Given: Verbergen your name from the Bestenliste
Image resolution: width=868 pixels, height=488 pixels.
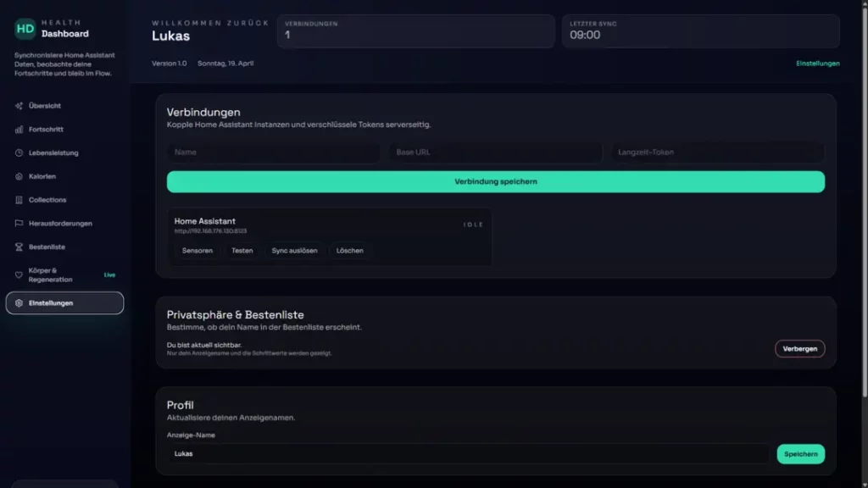Looking at the screenshot, I should pos(799,348).
